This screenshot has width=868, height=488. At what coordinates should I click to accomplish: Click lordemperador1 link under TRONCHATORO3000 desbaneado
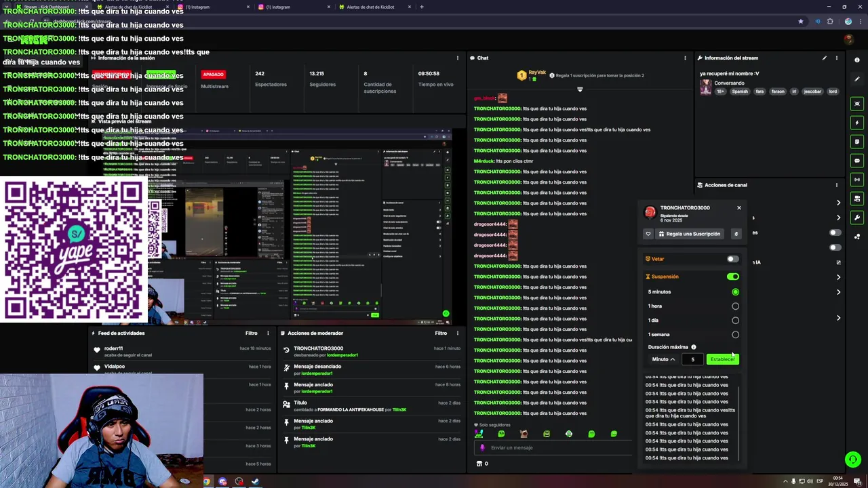(342, 355)
